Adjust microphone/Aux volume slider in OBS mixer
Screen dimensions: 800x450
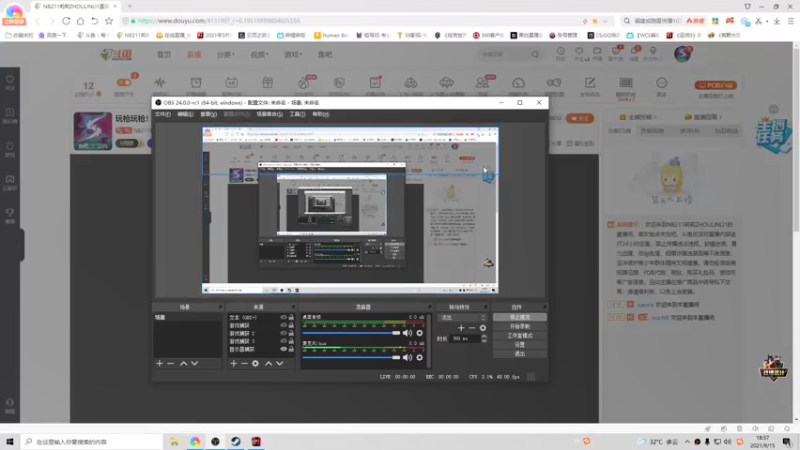click(x=351, y=358)
